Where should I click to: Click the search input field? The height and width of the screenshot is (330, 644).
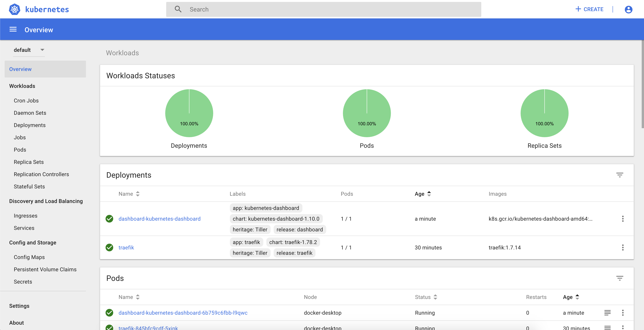tap(324, 9)
